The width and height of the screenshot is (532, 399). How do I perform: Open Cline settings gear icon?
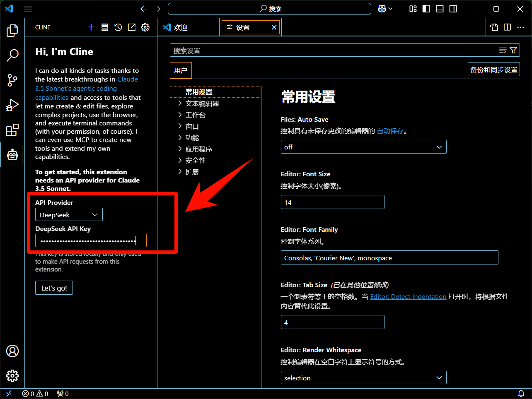(x=145, y=27)
